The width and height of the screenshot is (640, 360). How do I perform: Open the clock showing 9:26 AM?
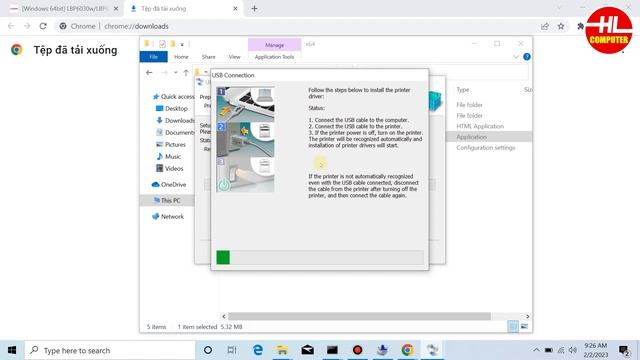click(x=596, y=350)
